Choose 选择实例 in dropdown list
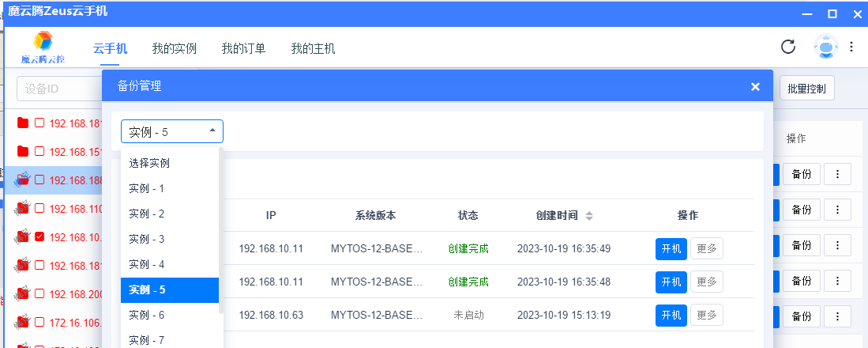The height and width of the screenshot is (348, 868). pos(170,164)
